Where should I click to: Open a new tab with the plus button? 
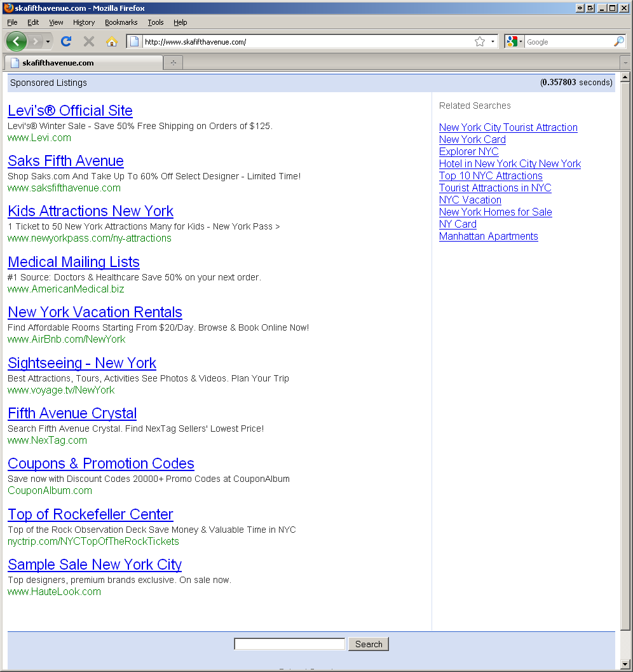click(174, 62)
